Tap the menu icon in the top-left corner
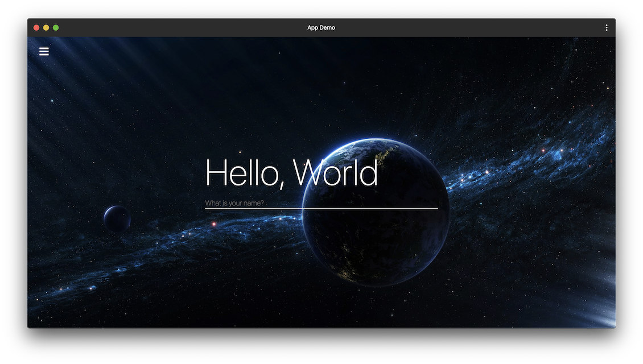The image size is (643, 364). pyautogui.click(x=44, y=51)
